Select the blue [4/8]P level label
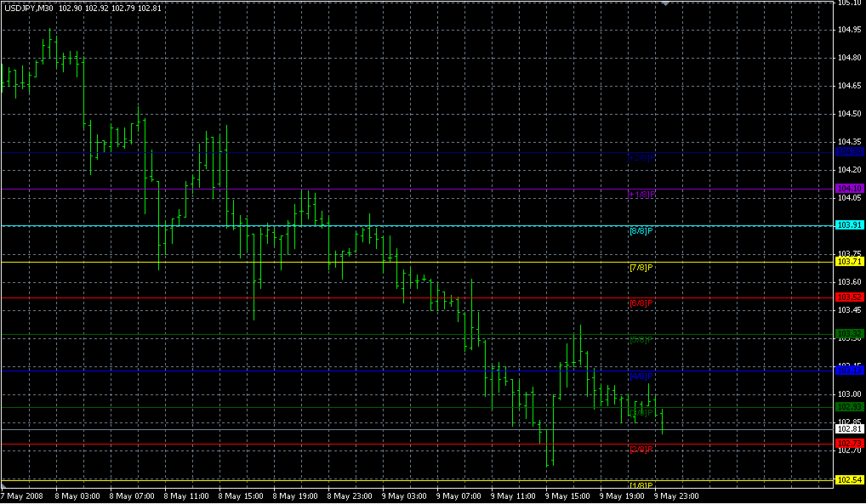 pyautogui.click(x=641, y=376)
